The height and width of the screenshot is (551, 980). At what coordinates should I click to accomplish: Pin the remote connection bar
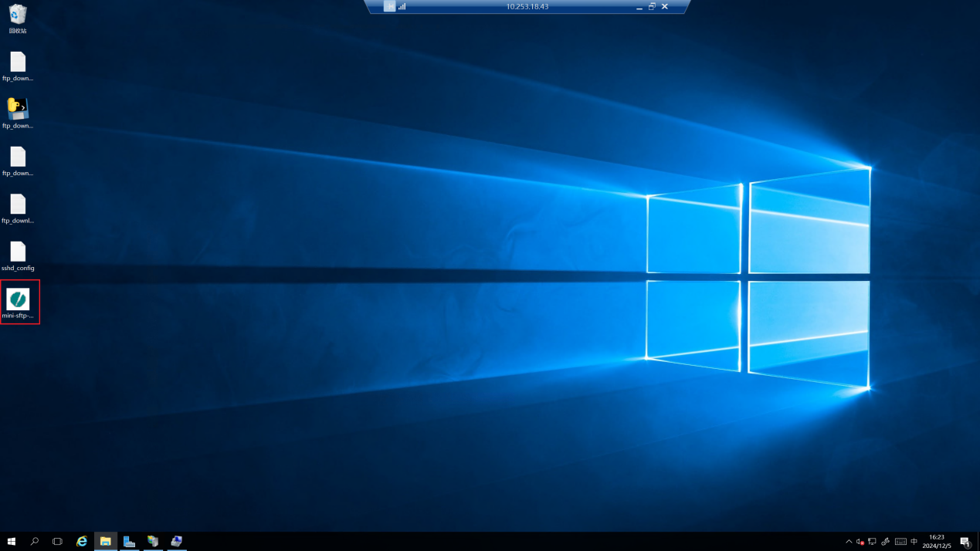point(389,6)
